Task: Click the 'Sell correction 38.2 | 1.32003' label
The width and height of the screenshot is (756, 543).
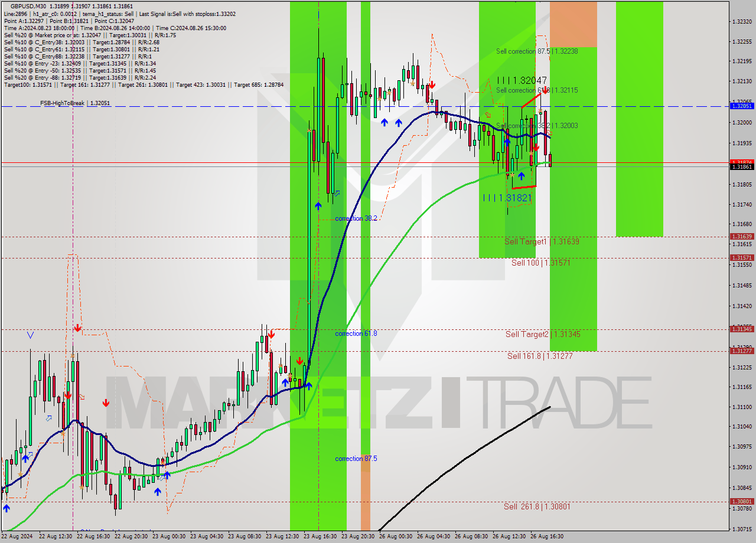Action: [x=537, y=126]
